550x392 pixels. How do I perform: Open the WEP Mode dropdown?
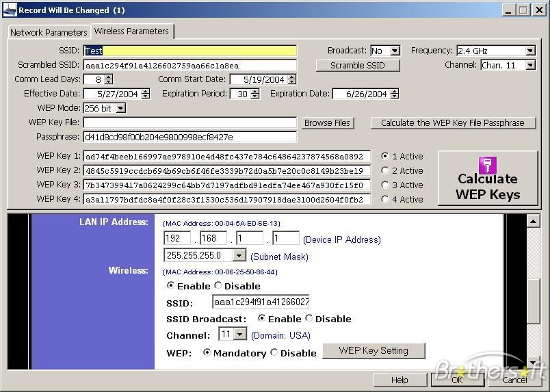tap(120, 108)
